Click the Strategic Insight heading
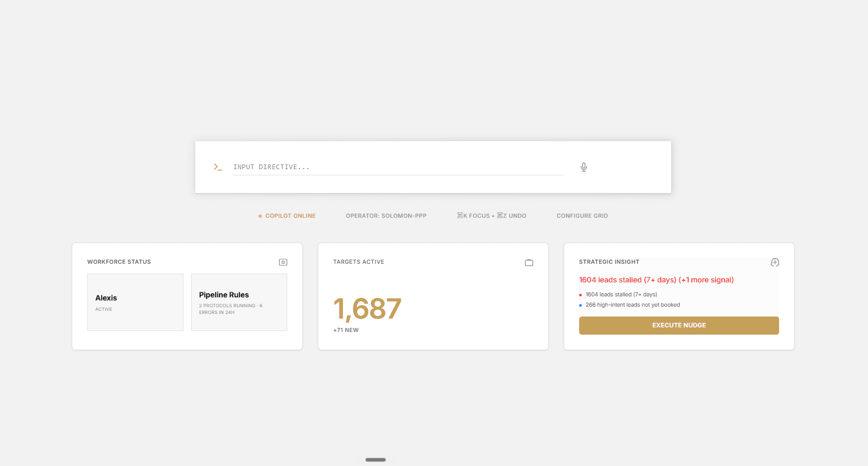This screenshot has width=868, height=466. pos(609,262)
